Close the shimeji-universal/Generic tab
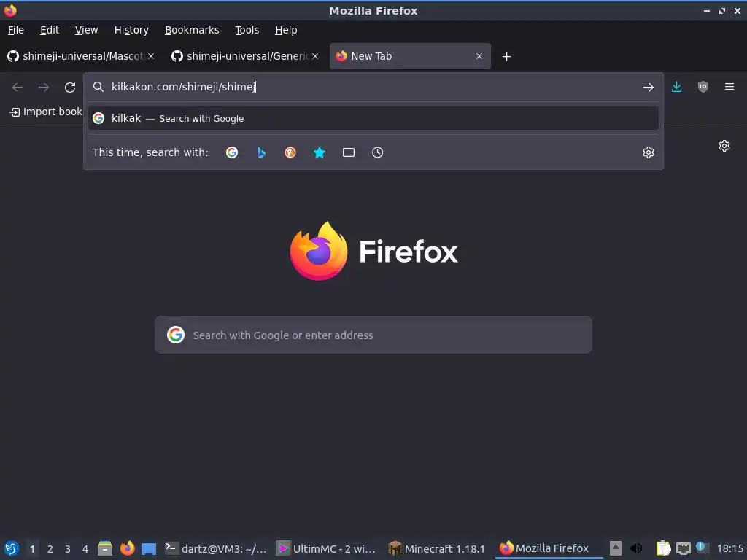The width and height of the screenshot is (747, 560). click(315, 56)
